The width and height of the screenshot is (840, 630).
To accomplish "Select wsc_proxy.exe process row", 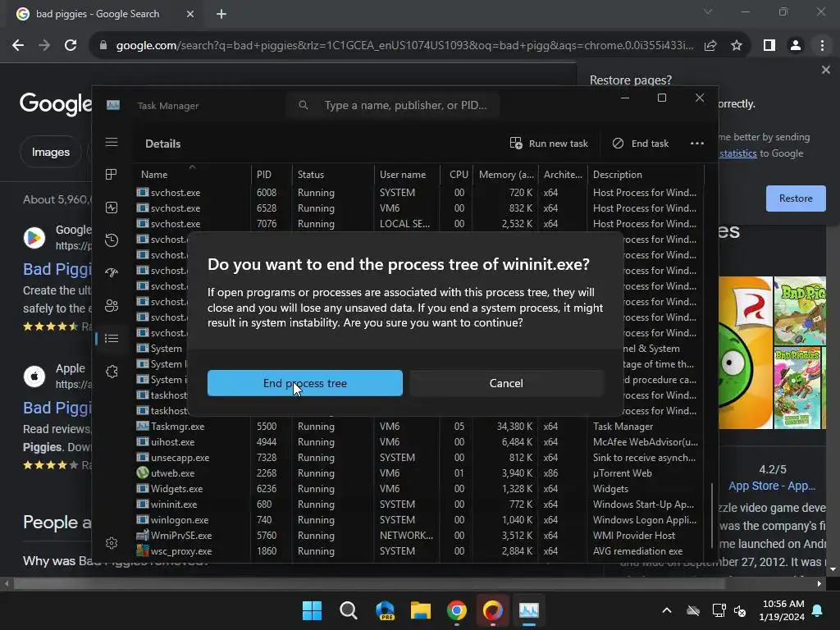I will coord(419,550).
